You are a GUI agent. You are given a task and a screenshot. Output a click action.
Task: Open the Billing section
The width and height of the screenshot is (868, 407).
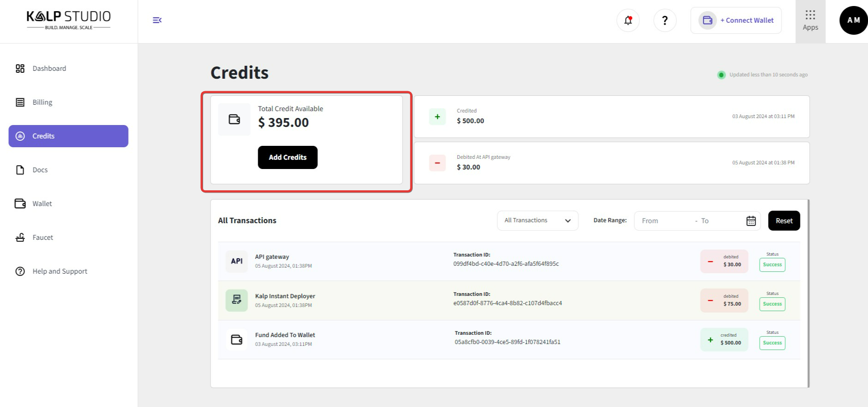click(42, 102)
